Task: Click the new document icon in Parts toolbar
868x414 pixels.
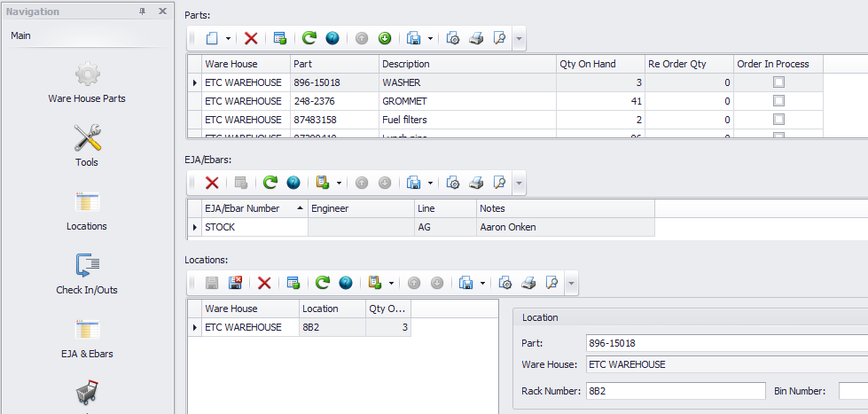Action: 212,38
